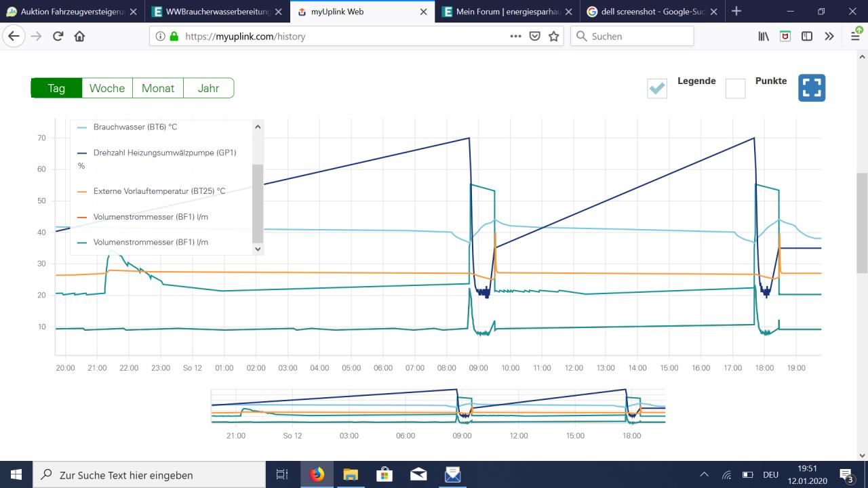Open Windows Start menu
The height and width of the screenshot is (488, 868).
(16, 474)
